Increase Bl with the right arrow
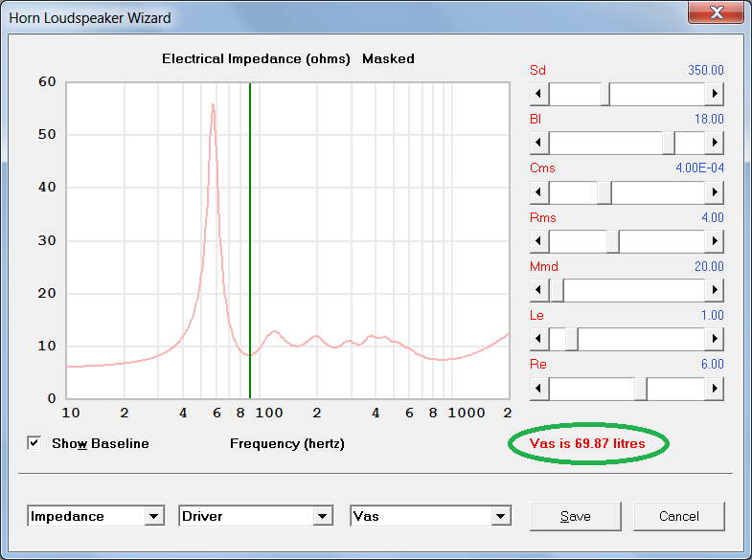 pyautogui.click(x=714, y=143)
